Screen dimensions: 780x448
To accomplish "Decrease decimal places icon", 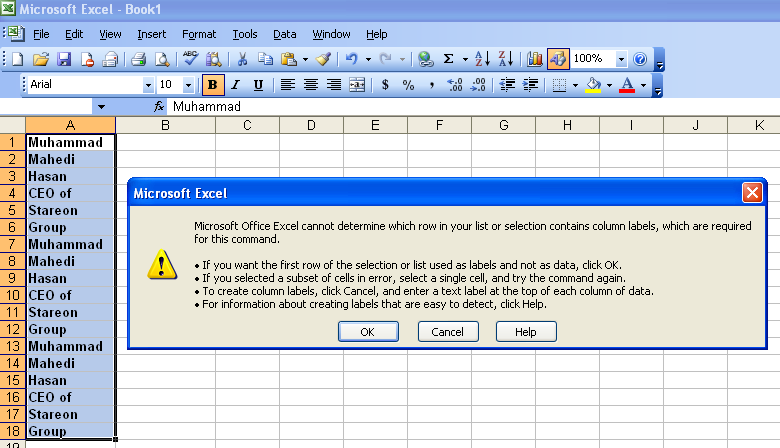I will click(x=478, y=85).
